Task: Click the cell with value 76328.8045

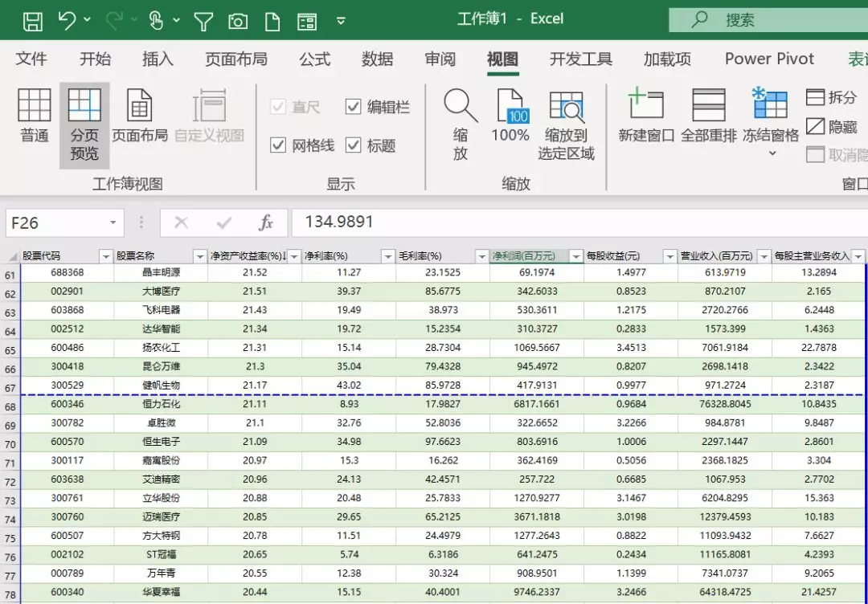Action: [x=725, y=404]
